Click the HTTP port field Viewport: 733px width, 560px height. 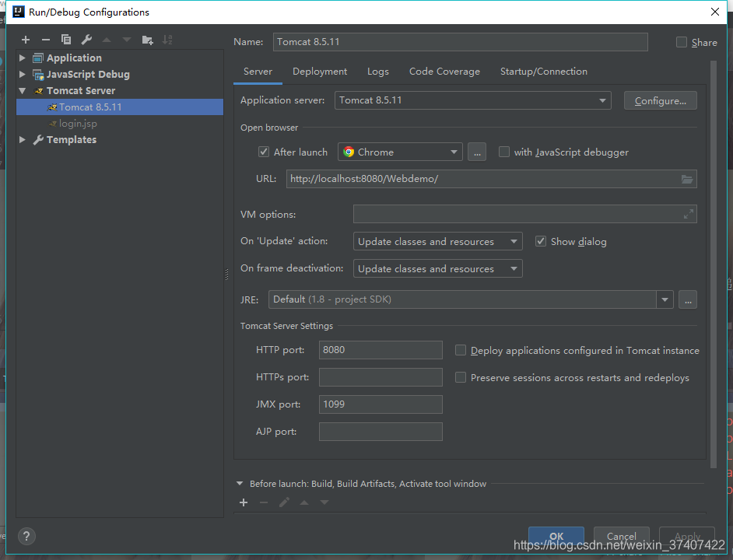[x=381, y=350]
